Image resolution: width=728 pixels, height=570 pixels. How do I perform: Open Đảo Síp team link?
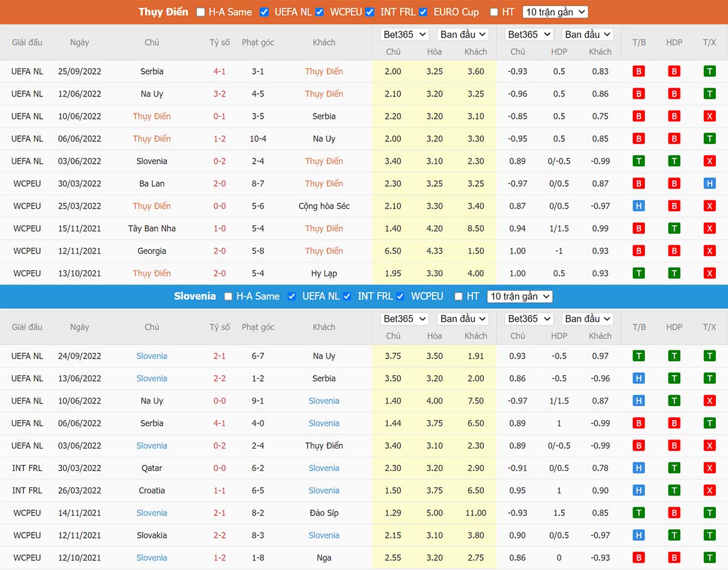[x=323, y=513]
